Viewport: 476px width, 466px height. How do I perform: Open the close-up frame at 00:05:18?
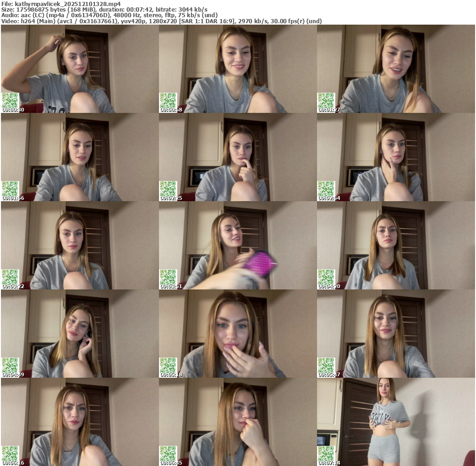pos(238,334)
